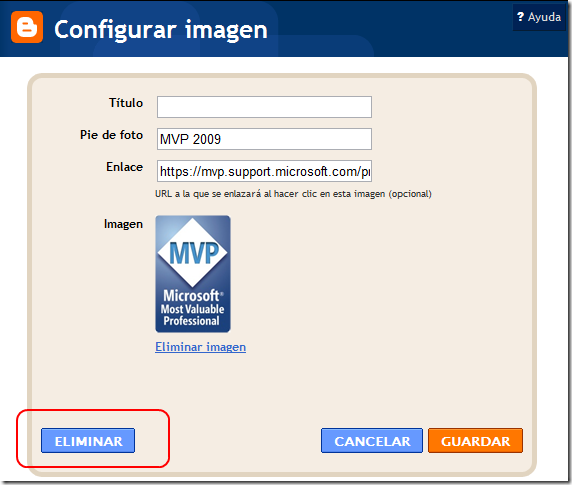Image resolution: width=572 pixels, height=485 pixels.
Task: Click the Título label
Action: click(x=126, y=103)
